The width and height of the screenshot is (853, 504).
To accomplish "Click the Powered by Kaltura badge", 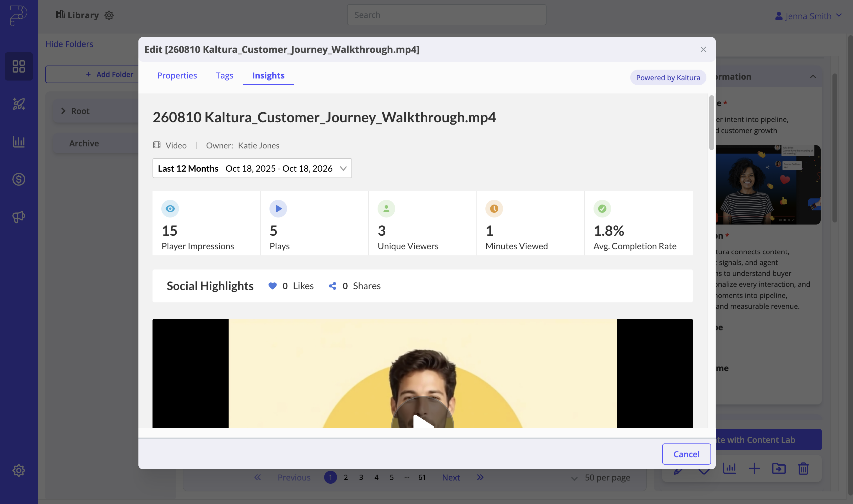I will click(668, 77).
